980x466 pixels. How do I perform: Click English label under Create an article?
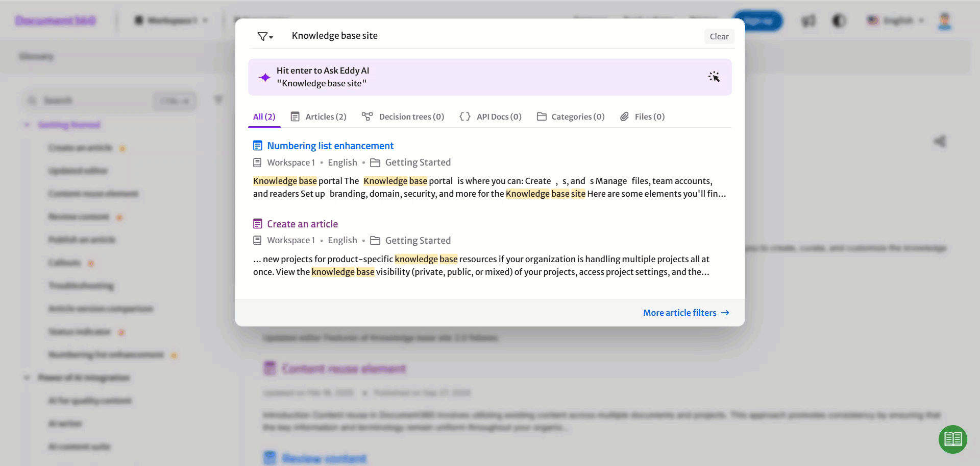(x=342, y=241)
